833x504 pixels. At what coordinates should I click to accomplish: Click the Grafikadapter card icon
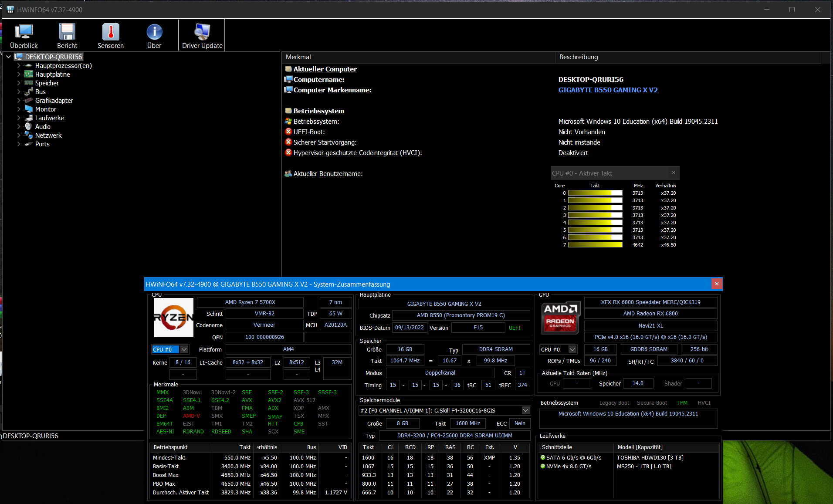[29, 100]
